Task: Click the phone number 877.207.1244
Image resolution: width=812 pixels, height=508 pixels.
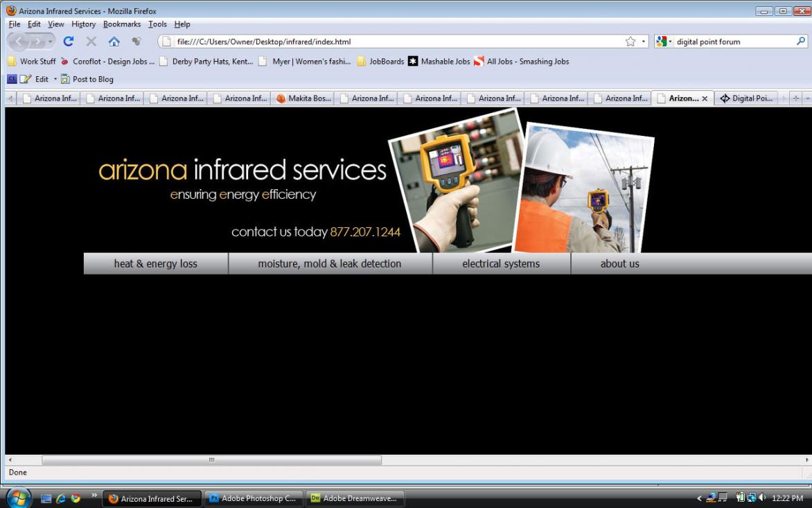Action: click(x=365, y=231)
